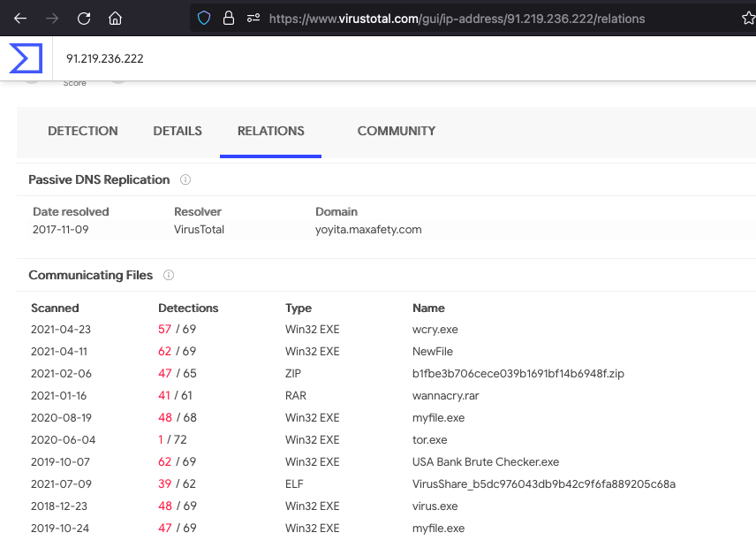Click the site permissions icon in address bar
Image resolution: width=756 pixels, height=548 pixels.
click(x=253, y=18)
